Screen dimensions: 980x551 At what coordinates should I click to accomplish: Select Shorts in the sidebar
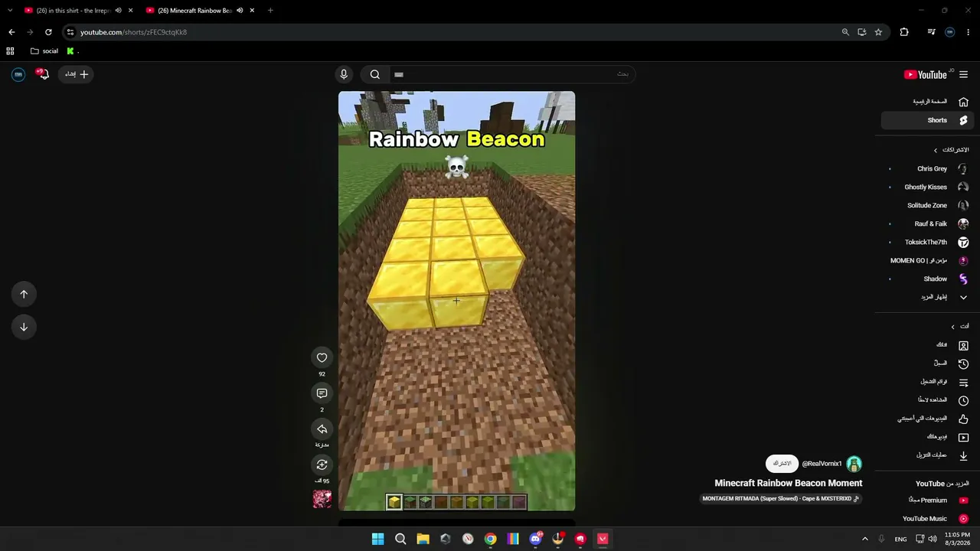coord(927,120)
